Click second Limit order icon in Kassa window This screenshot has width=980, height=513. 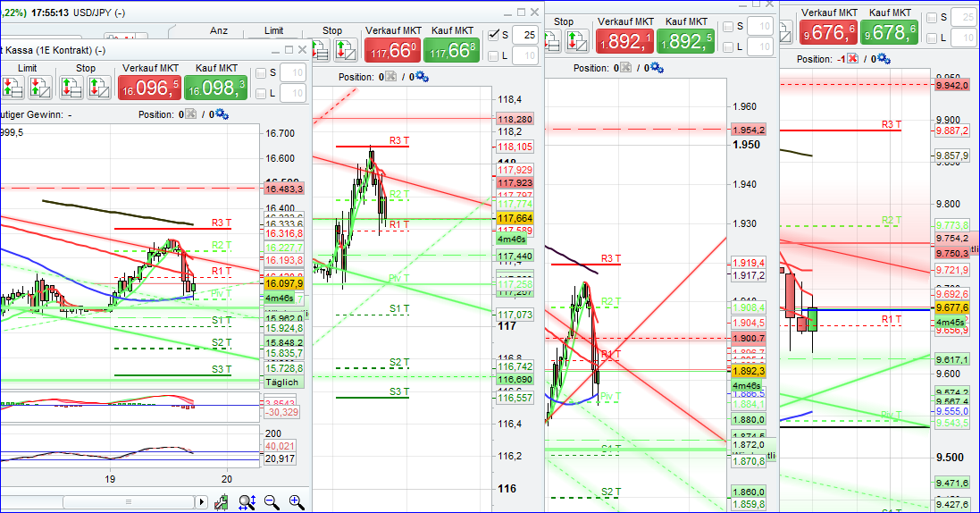click(x=39, y=87)
